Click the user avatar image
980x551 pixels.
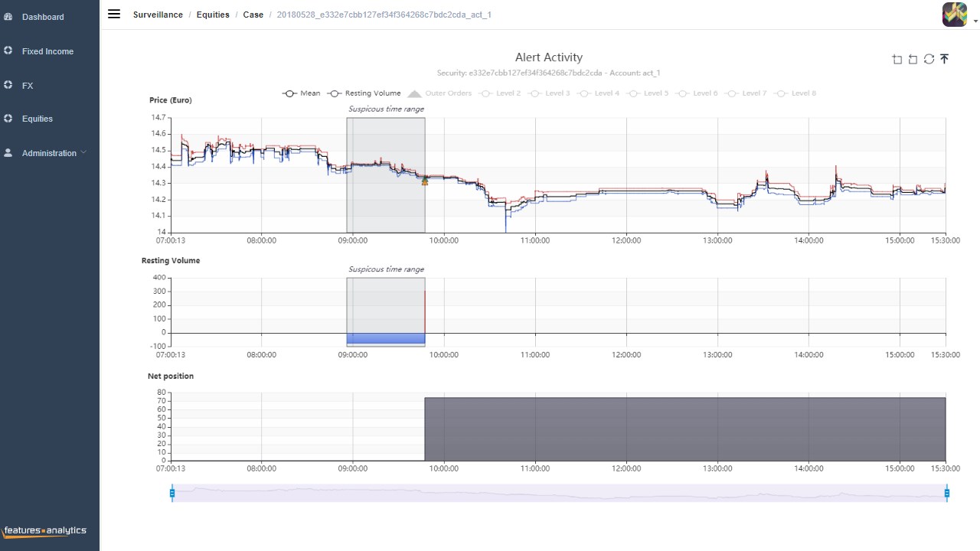pyautogui.click(x=955, y=15)
